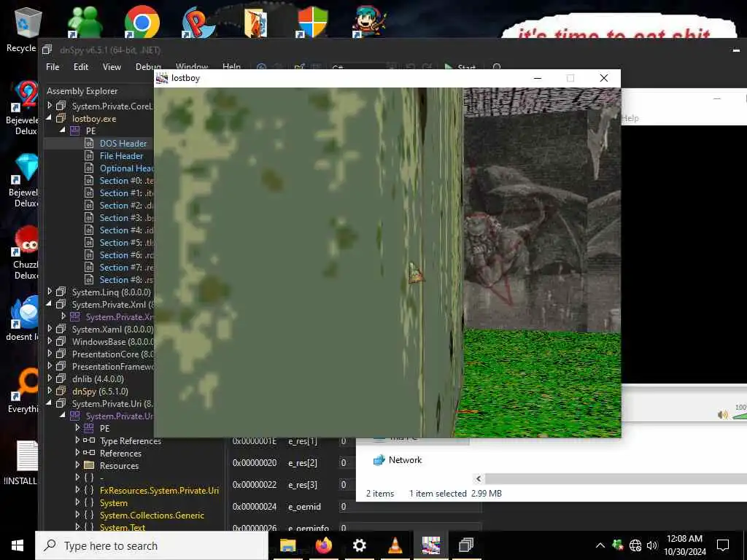Viewport: 747px width, 560px height.
Task: Select Section #4 in the PE tree
Action: coord(126,230)
